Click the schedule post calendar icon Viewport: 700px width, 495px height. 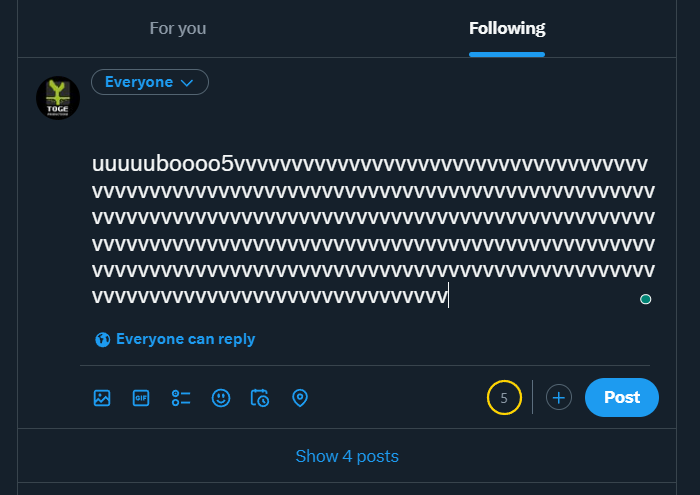coord(260,398)
